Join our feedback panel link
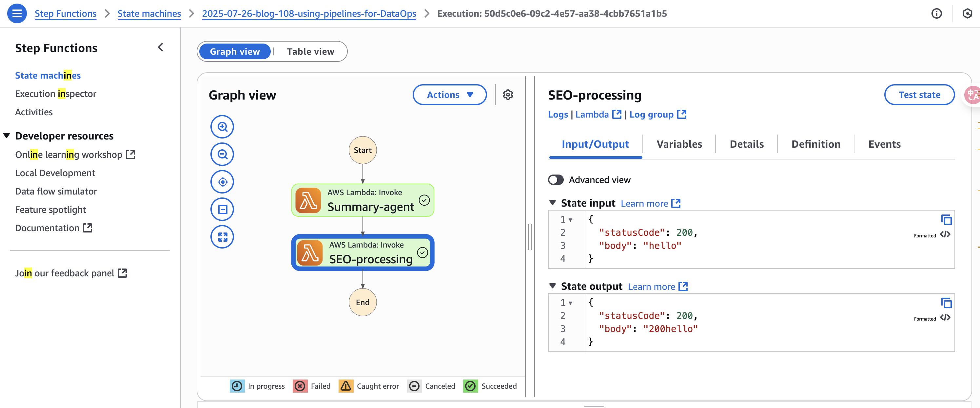Screen dimensions: 980x408 (x=71, y=273)
